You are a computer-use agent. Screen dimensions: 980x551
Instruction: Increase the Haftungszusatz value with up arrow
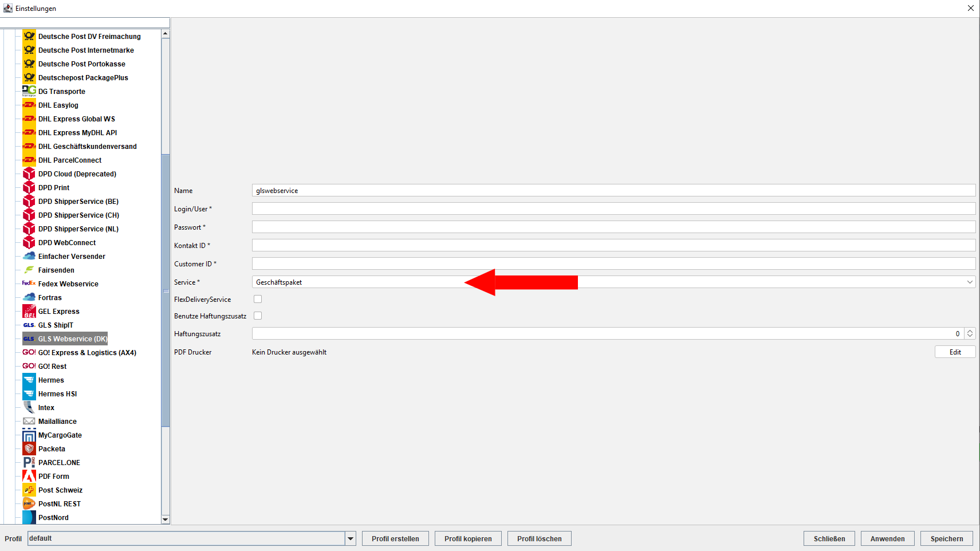point(970,330)
